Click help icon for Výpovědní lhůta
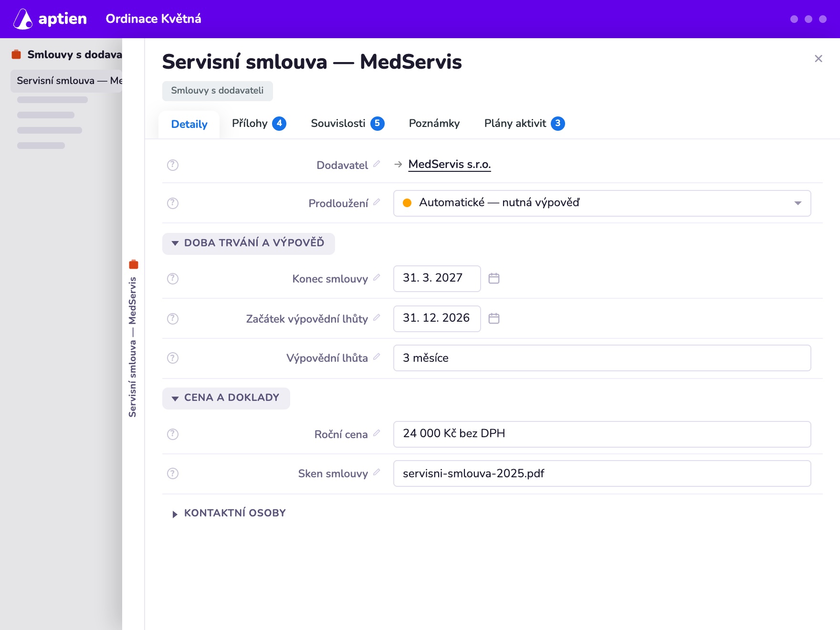The width and height of the screenshot is (840, 630). pyautogui.click(x=173, y=358)
